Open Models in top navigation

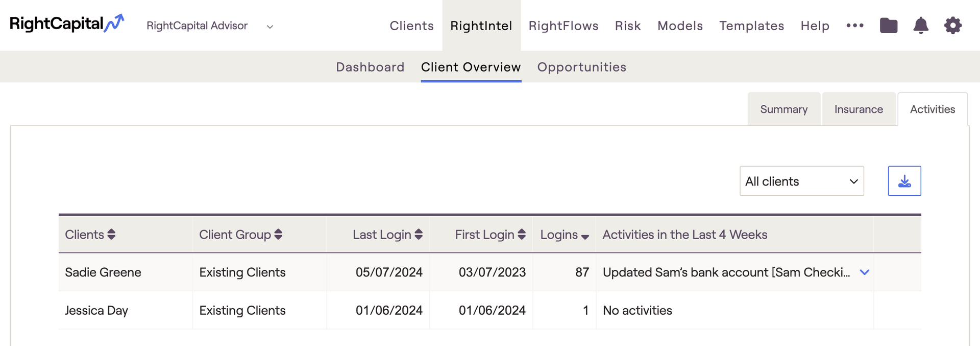coord(680,26)
